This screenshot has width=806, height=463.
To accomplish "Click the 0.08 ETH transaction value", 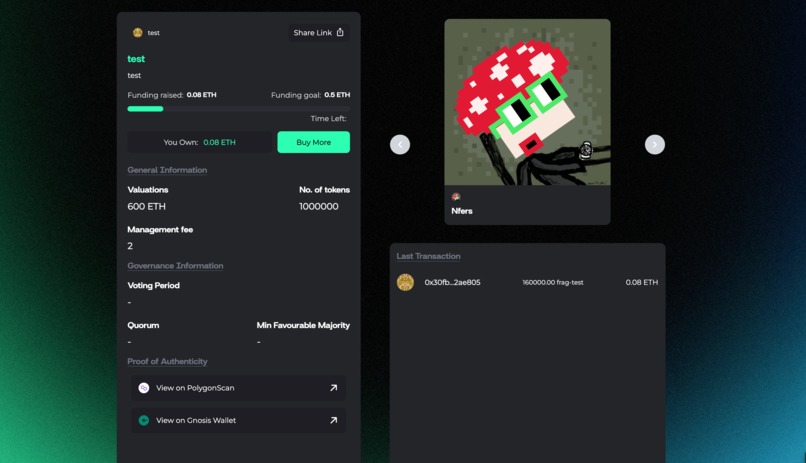I will coord(642,282).
